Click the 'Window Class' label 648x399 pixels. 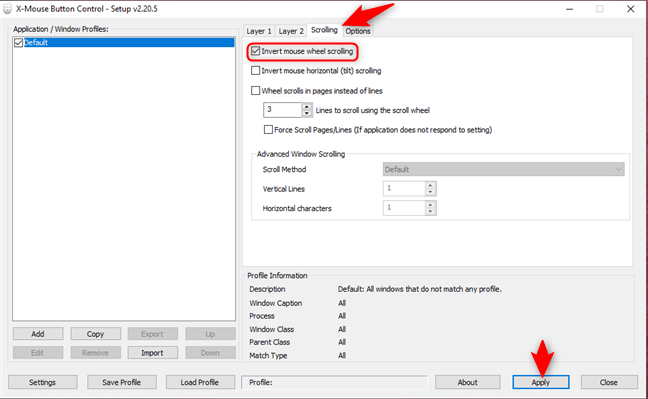coord(272,329)
